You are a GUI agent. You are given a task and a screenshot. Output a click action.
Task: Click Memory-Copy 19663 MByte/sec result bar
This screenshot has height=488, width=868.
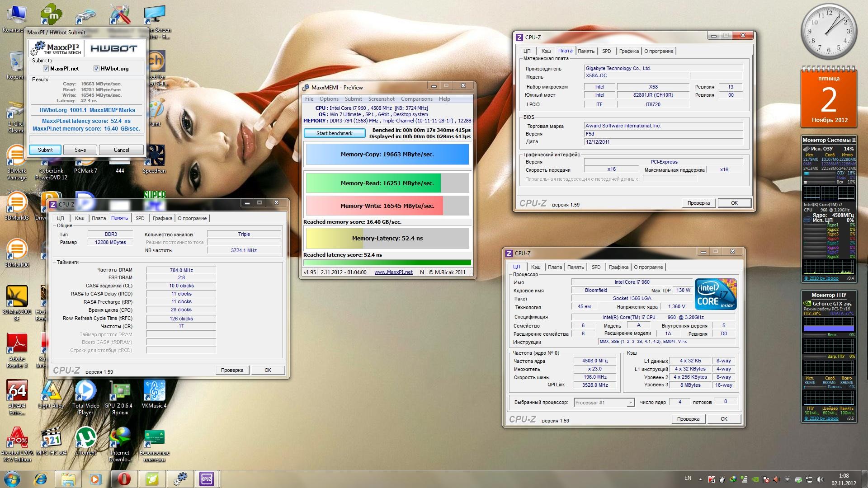[387, 154]
